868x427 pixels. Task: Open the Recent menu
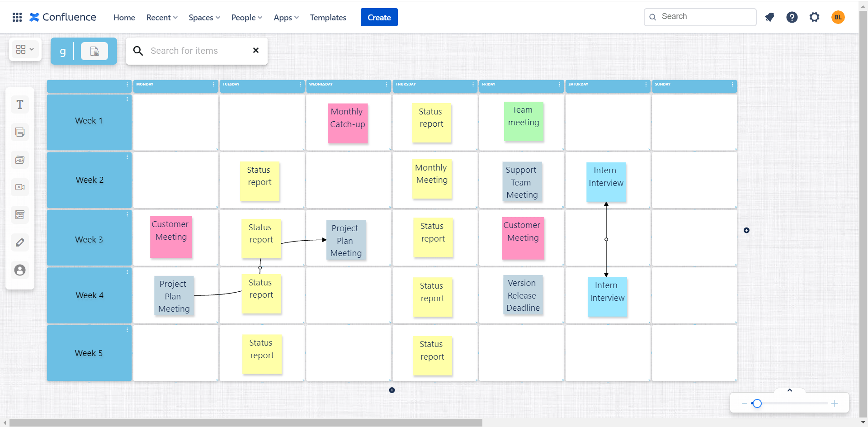pos(162,18)
